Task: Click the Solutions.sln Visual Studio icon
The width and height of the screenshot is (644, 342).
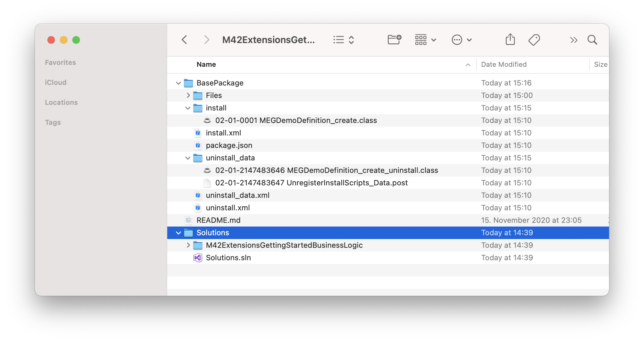Action: click(x=198, y=257)
